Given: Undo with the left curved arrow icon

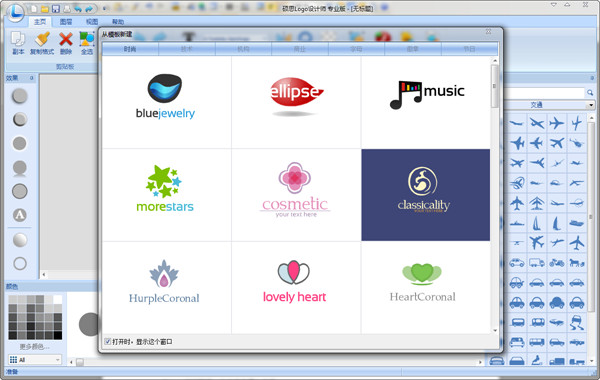Looking at the screenshot, I should coord(78,8).
